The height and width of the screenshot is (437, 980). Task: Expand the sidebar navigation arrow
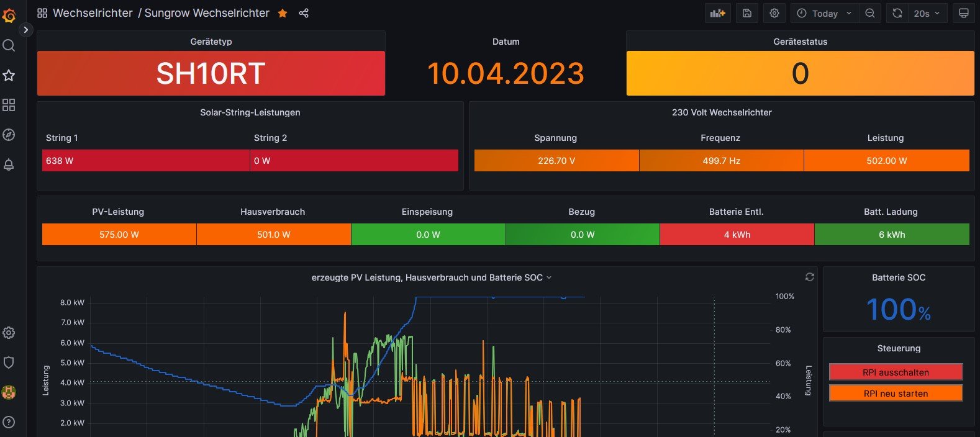tap(25, 30)
